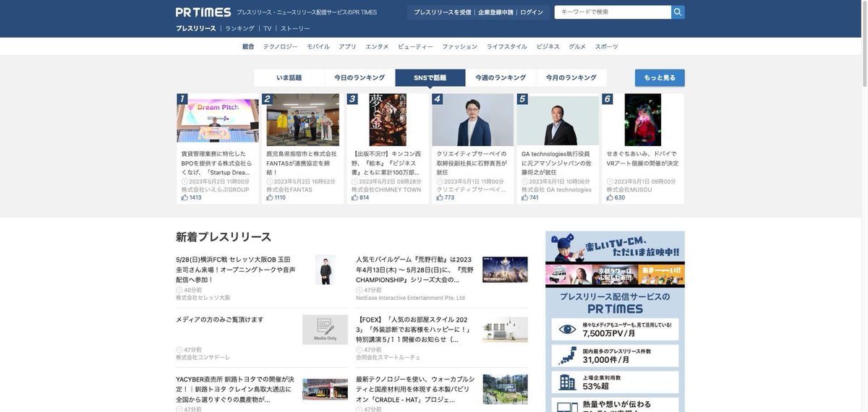868x412 pixels.
Task: Click clock icon for スマートルーチェ release time
Action: point(359,350)
